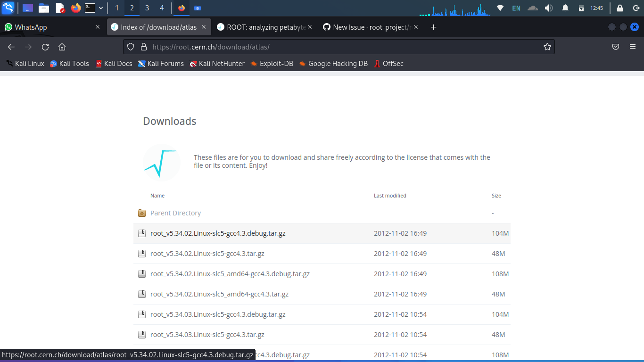The width and height of the screenshot is (644, 362).
Task: Open the file manager from the panel
Action: click(x=44, y=8)
